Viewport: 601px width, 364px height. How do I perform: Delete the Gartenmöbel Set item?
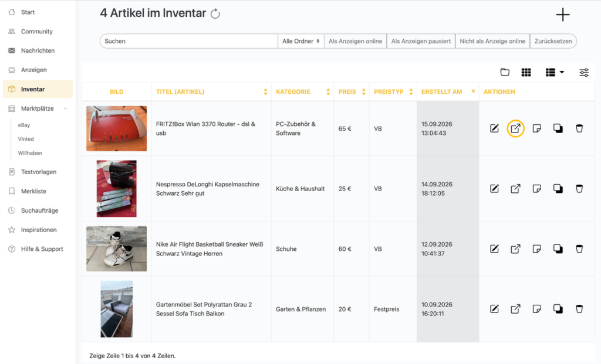tap(579, 309)
